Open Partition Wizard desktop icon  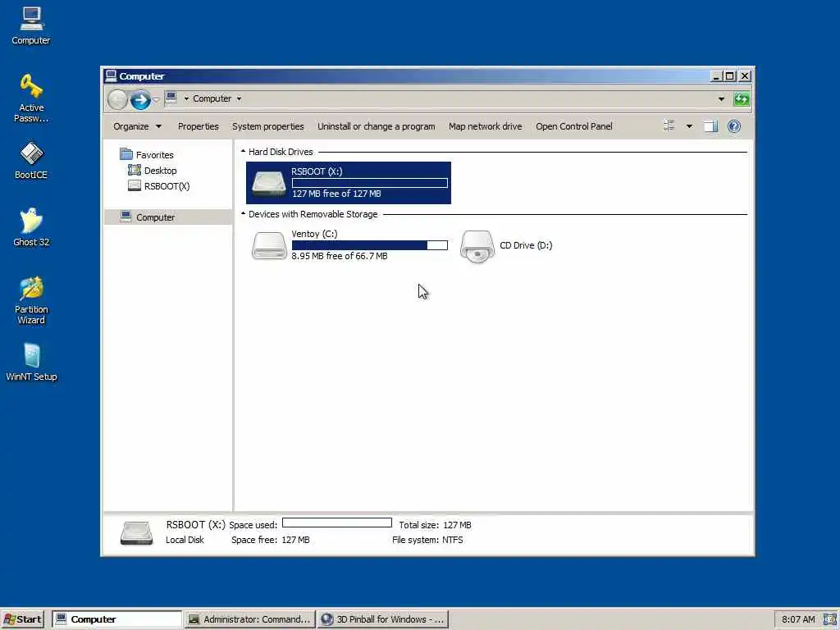(x=31, y=300)
